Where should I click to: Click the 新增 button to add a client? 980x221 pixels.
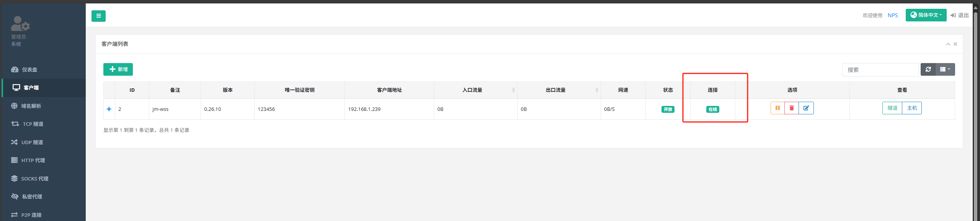118,69
